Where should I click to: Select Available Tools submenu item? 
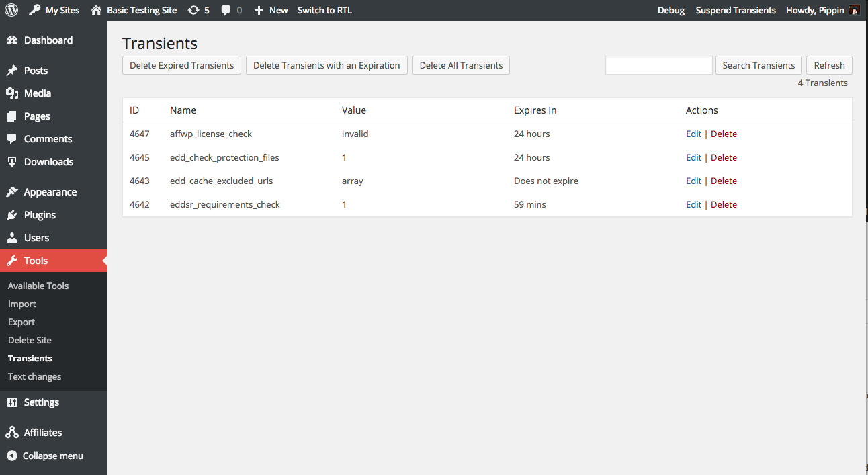38,286
